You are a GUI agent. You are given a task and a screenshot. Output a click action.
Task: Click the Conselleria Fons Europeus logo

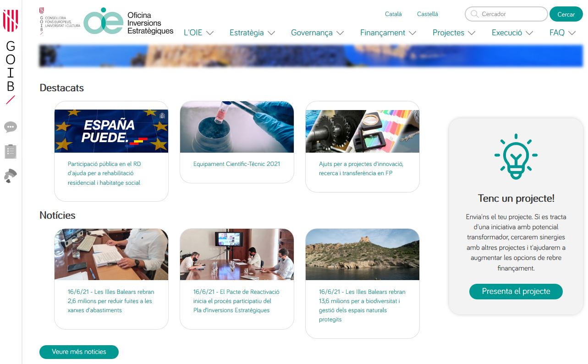coord(60,21)
